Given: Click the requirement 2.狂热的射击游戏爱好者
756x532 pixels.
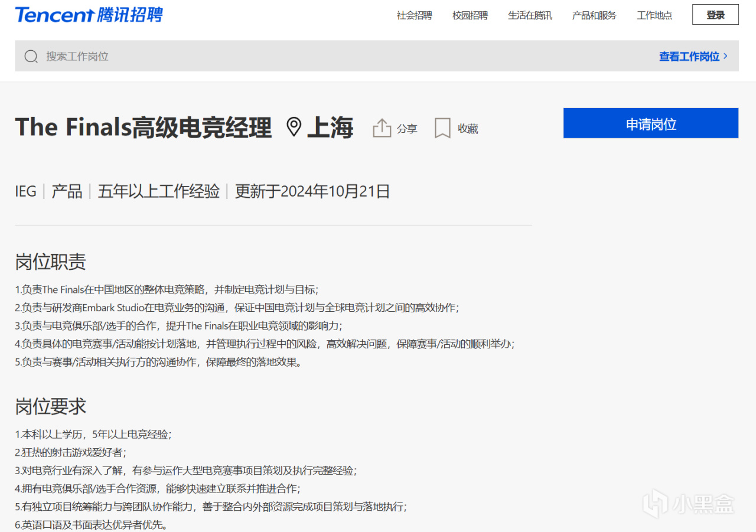Looking at the screenshot, I should [70, 452].
